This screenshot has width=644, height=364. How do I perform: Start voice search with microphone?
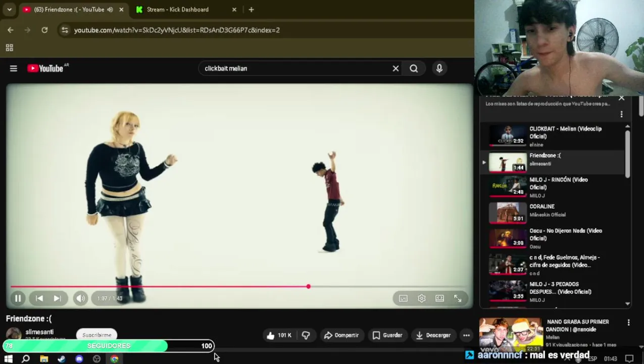(439, 68)
